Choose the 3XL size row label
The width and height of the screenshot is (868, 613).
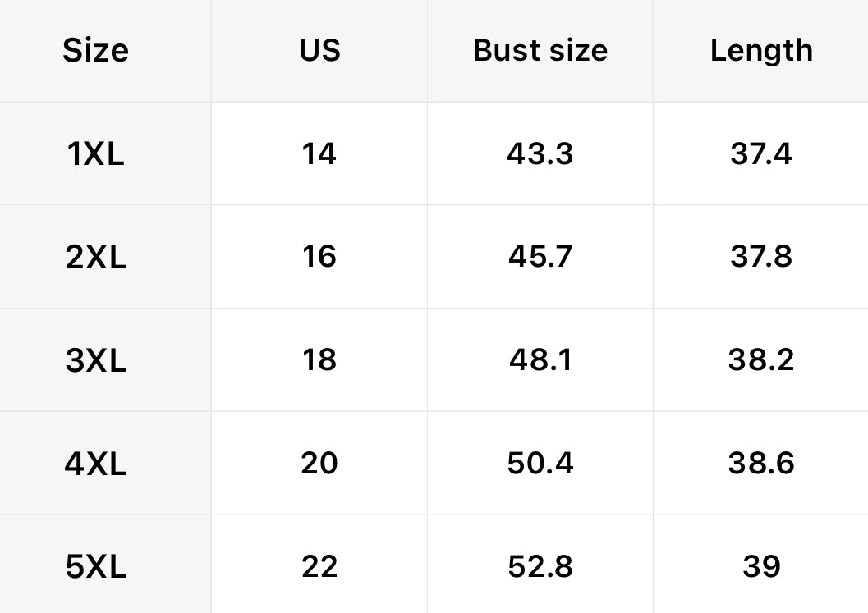pos(96,360)
